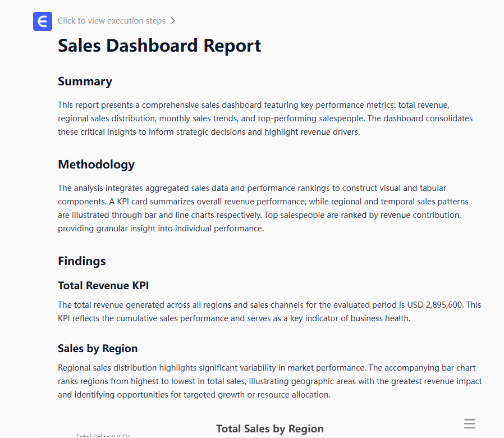The width and height of the screenshot is (504, 438).
Task: Open the chart hamburger menu icon
Action: (470, 424)
